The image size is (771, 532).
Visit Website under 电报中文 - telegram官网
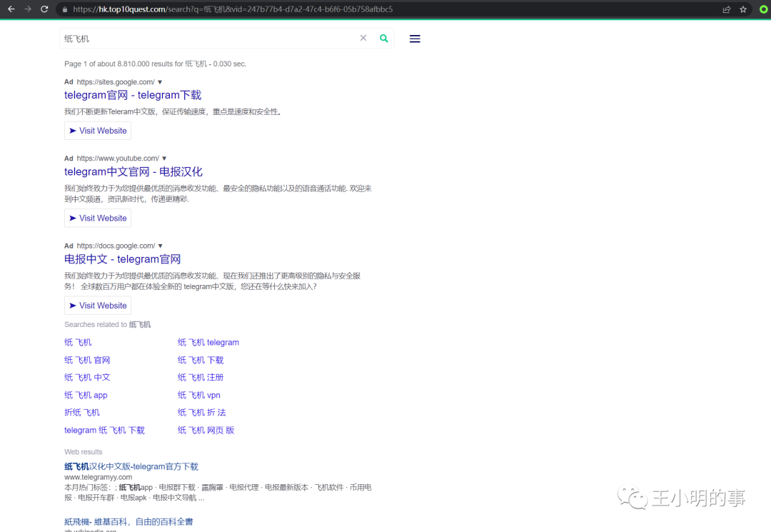tap(98, 306)
